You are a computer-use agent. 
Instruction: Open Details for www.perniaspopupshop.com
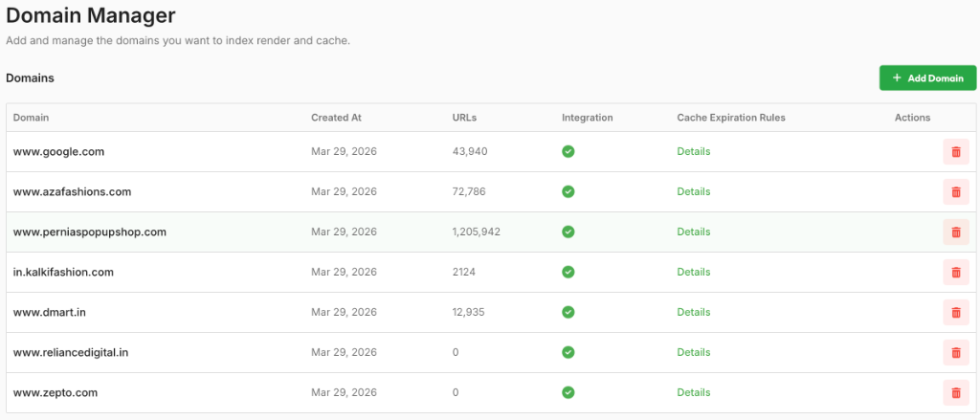(x=694, y=232)
